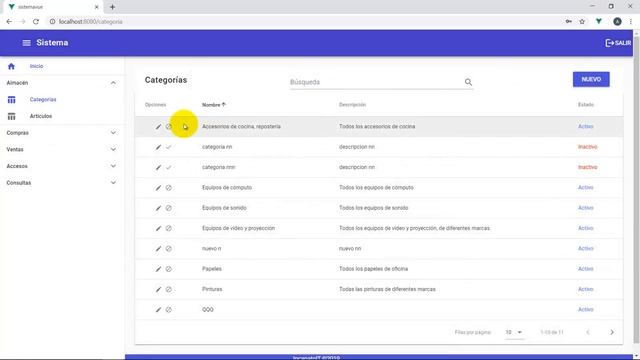Open the browser three-dot menu
The image size is (640, 360).
click(631, 22)
